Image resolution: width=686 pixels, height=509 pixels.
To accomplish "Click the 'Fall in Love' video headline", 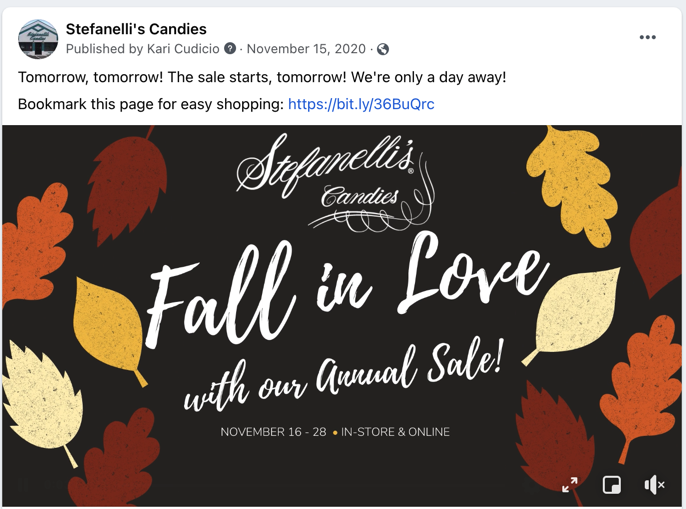I will (x=347, y=291).
